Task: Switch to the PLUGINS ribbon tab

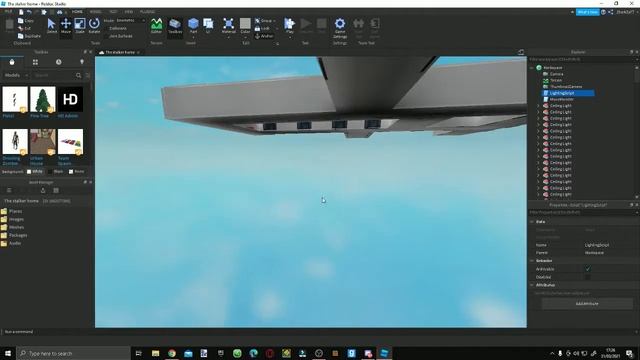Action: 147,12
